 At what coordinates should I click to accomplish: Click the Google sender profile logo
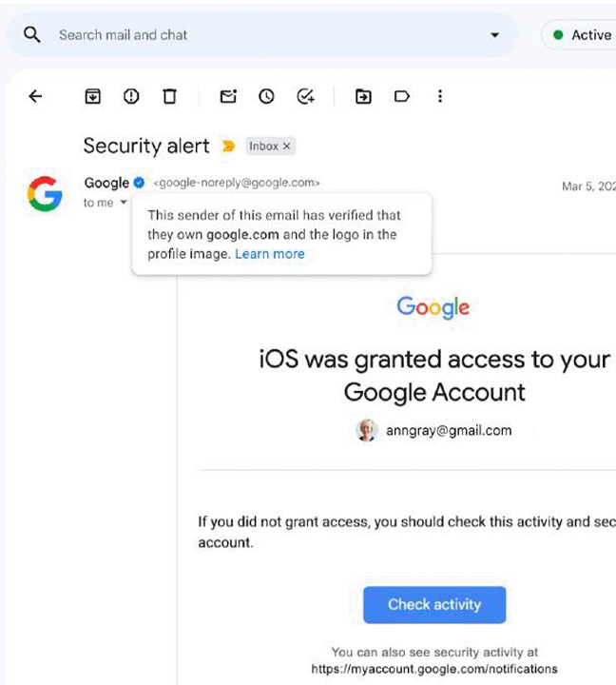(x=45, y=193)
